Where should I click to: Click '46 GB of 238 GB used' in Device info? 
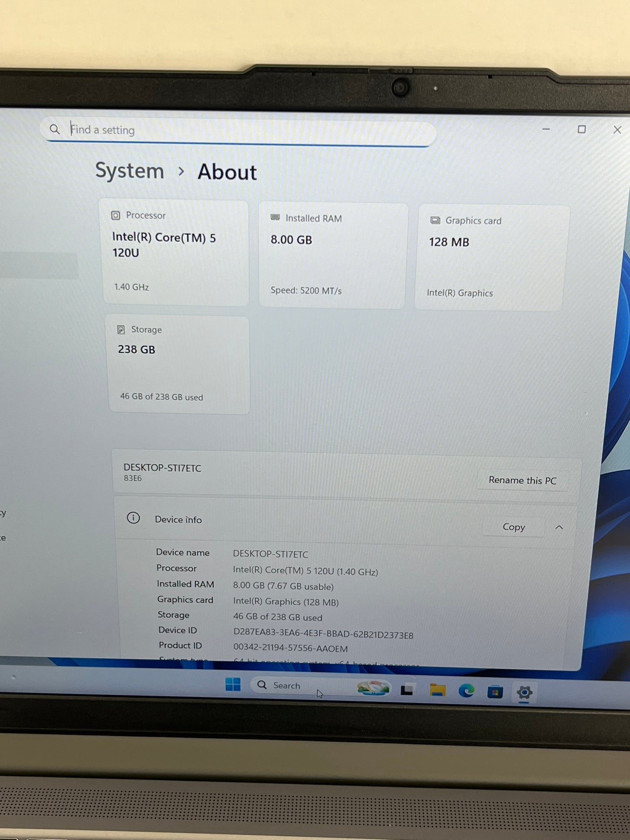pyautogui.click(x=278, y=617)
